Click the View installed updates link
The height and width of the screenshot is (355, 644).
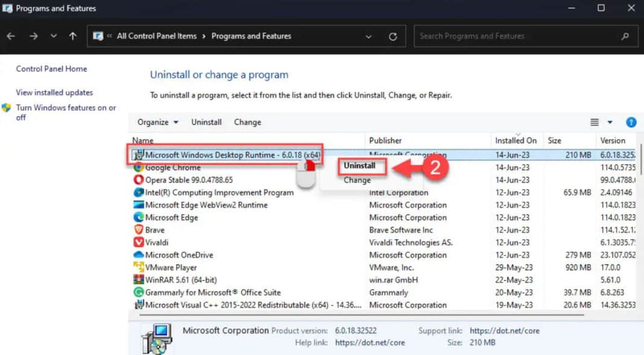pyautogui.click(x=53, y=92)
